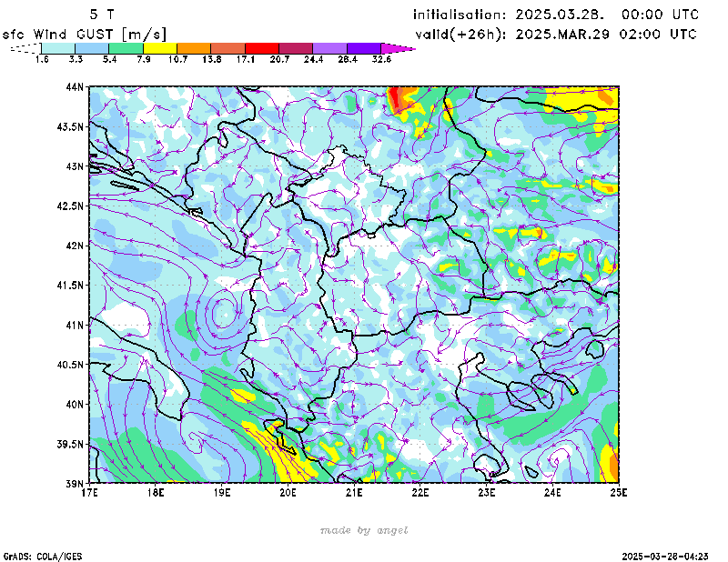
Task: Click the bright red 17.1–20.7 legend swatch
Action: (262, 47)
